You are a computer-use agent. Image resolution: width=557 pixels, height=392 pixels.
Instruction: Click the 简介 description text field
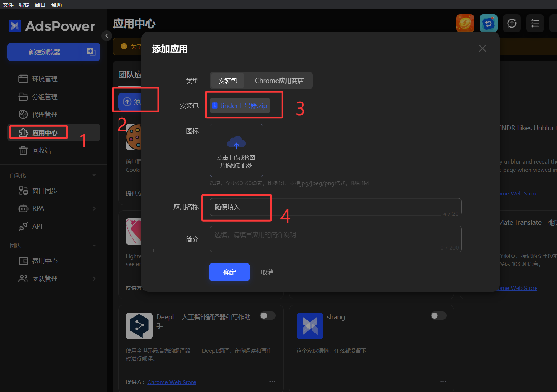335,239
